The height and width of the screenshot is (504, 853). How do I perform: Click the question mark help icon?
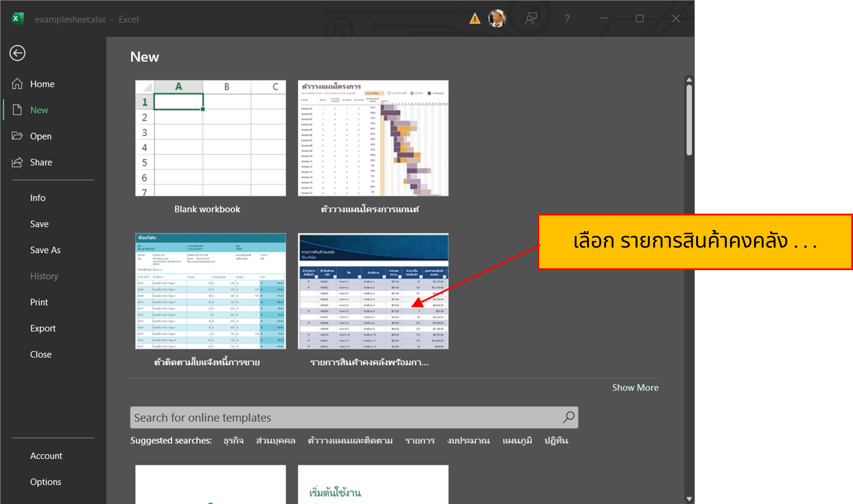pyautogui.click(x=567, y=18)
